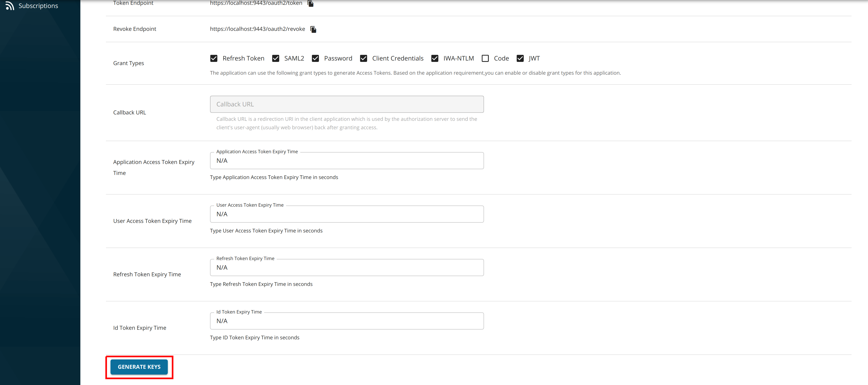Disable the SAML2 grant type checkbox
This screenshot has width=868, height=385.
pyautogui.click(x=276, y=58)
